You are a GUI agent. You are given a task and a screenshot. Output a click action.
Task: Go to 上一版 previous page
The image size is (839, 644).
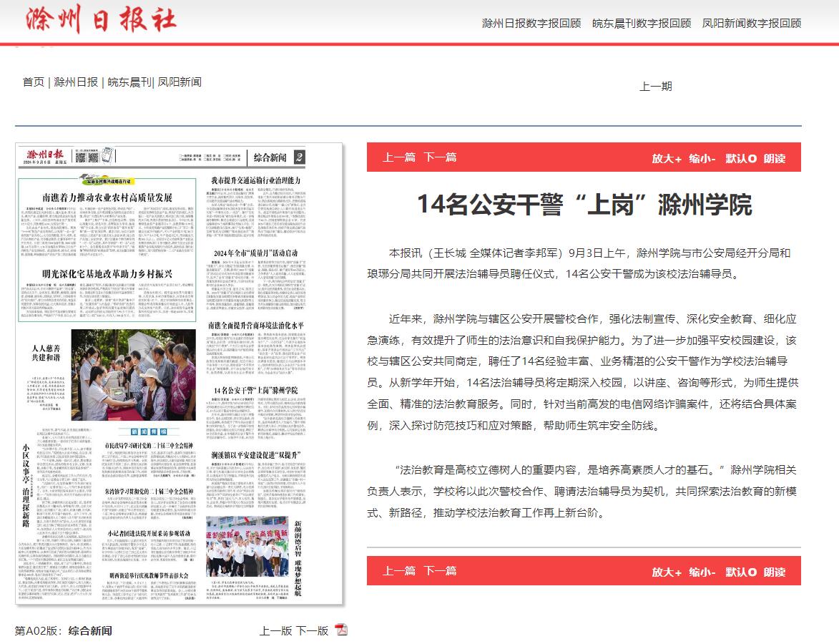click(x=276, y=630)
